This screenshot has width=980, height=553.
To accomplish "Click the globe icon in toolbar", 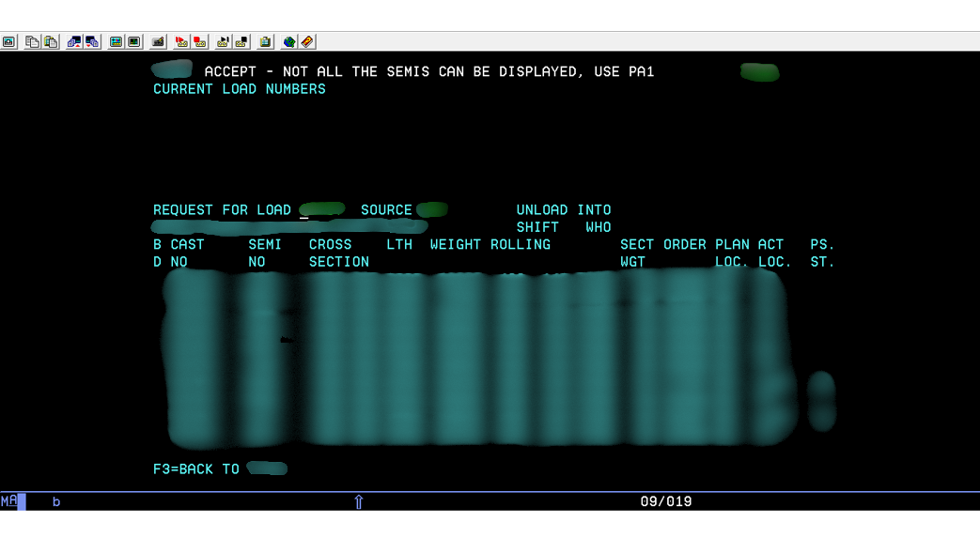I will click(289, 42).
